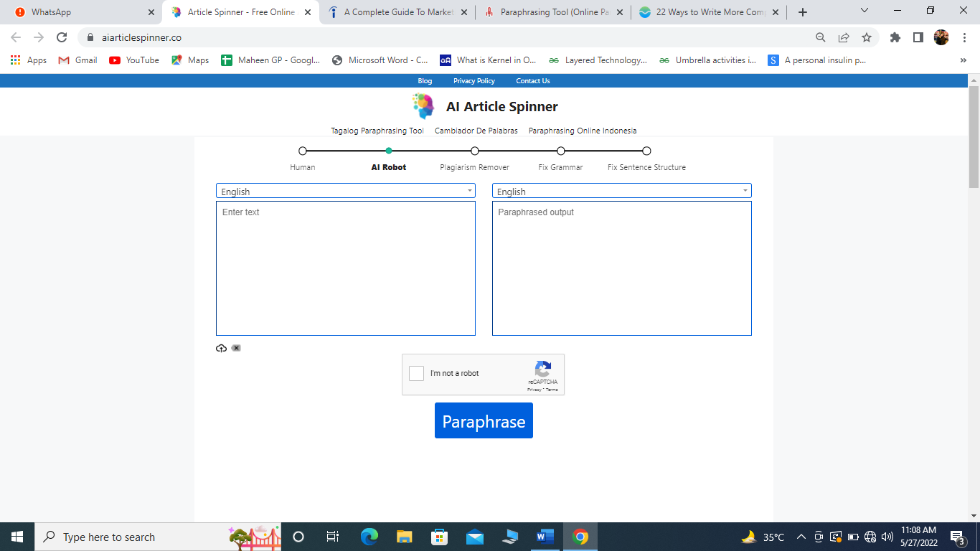Click the blue Paraphrase button
980x551 pixels.
(484, 420)
